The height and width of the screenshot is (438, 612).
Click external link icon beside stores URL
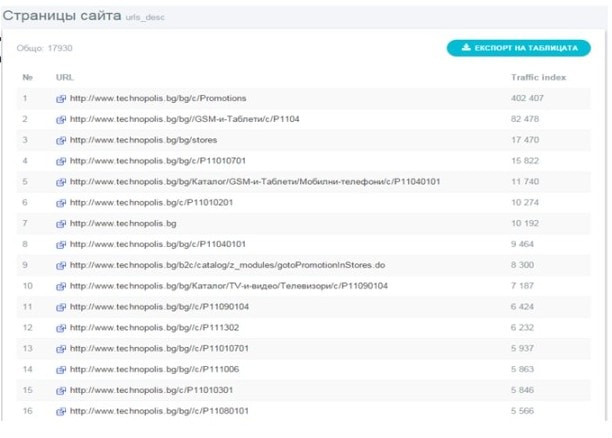(62, 140)
